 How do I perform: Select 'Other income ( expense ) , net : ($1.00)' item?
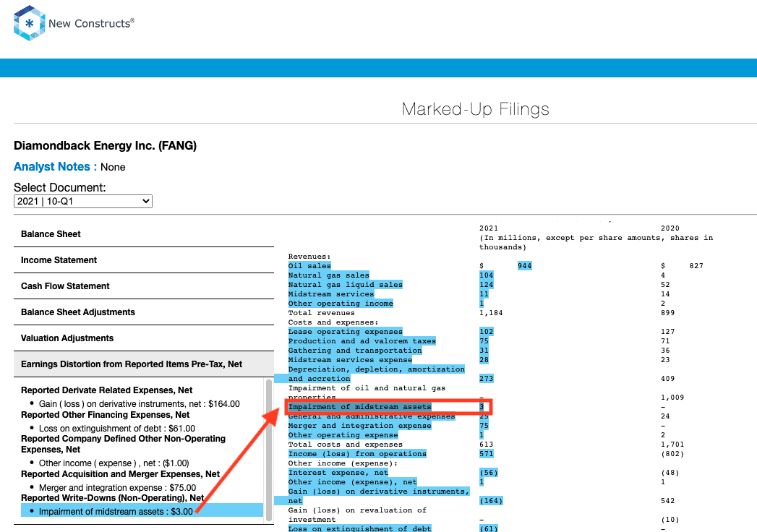[x=114, y=463]
